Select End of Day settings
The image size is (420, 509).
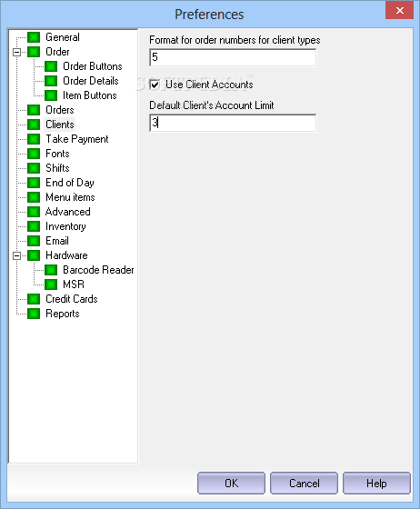pos(70,183)
